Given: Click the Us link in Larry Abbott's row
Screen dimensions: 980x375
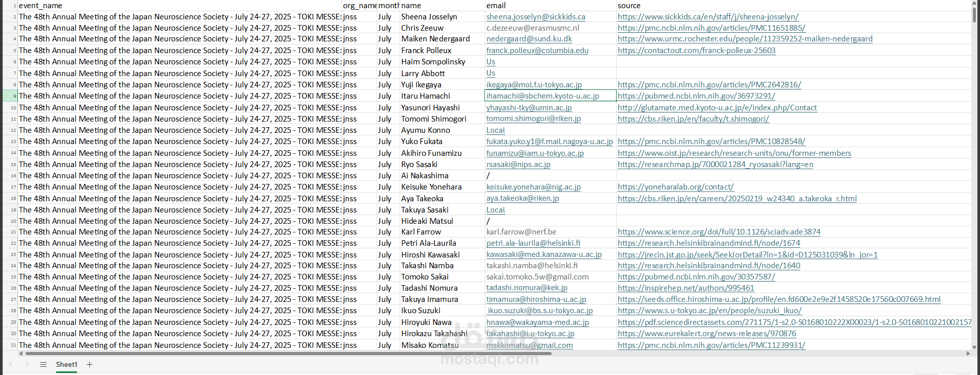Looking at the screenshot, I should (x=491, y=73).
